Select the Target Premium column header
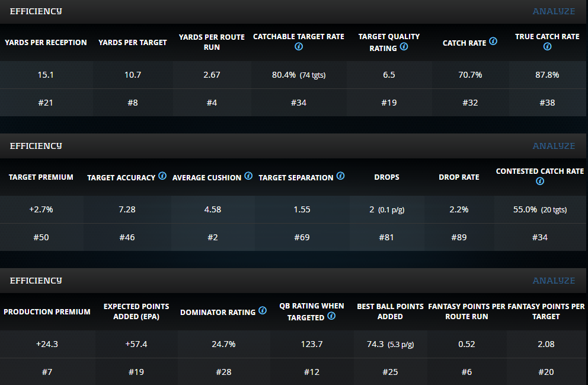588x385 pixels. pyautogui.click(x=41, y=177)
